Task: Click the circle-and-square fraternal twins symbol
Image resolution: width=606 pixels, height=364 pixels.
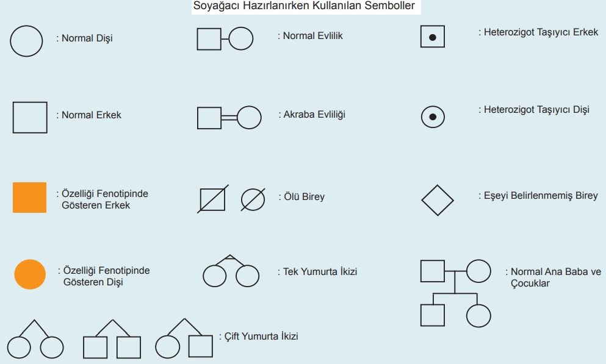Action: click(x=184, y=338)
